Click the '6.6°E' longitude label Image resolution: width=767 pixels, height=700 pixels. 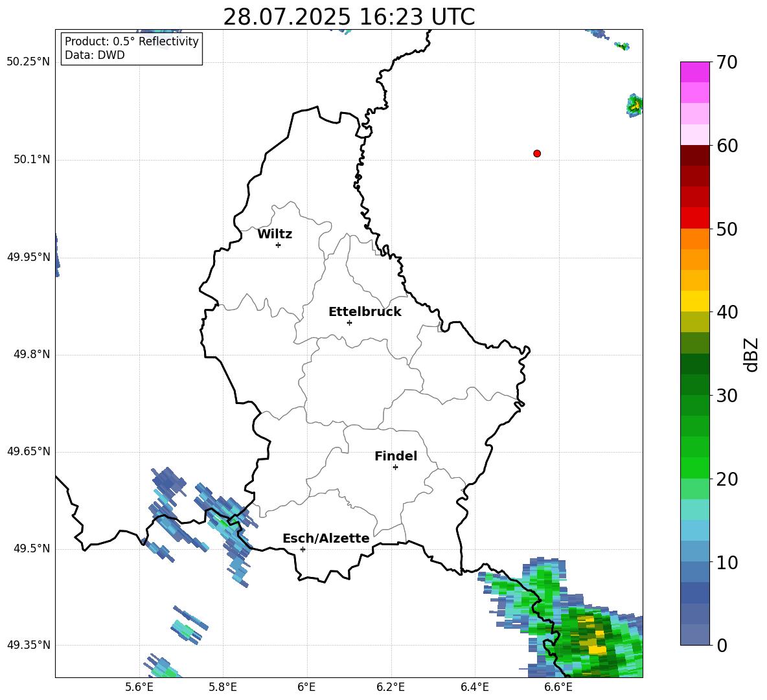(x=558, y=687)
